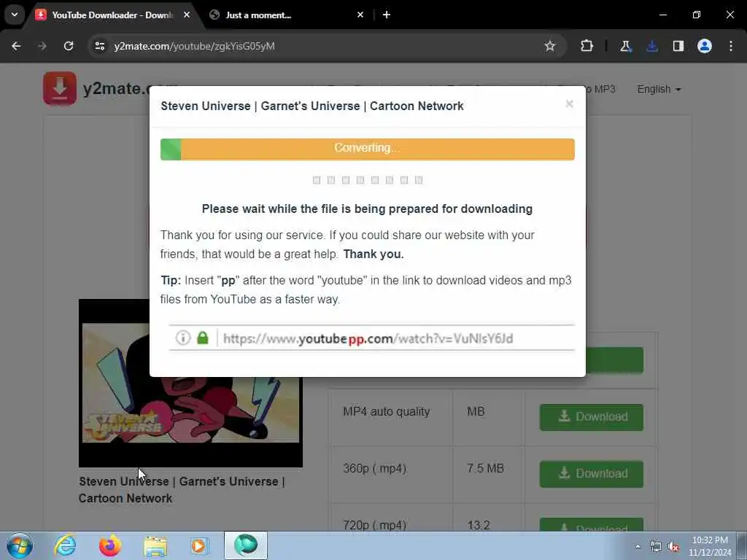Reload the y2mate page
The height and width of the screenshot is (560, 747).
pyautogui.click(x=69, y=46)
